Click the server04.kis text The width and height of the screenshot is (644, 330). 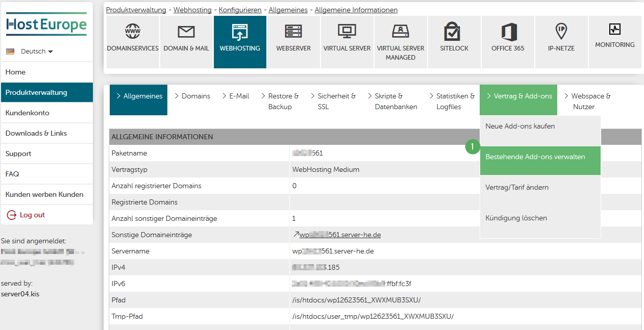click(20, 294)
